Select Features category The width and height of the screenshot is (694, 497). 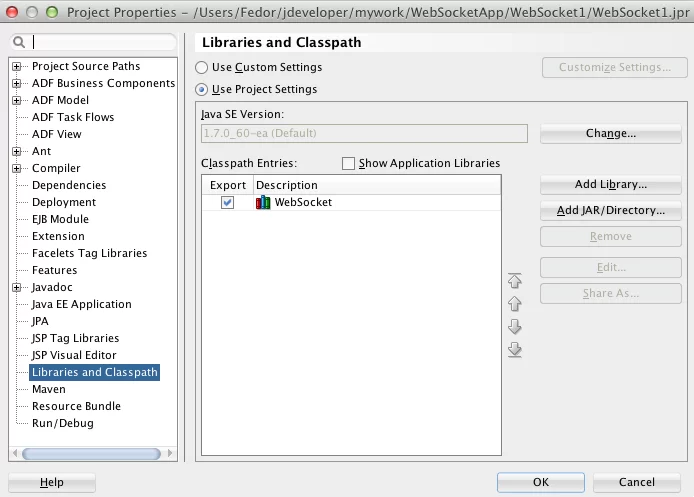[54, 270]
